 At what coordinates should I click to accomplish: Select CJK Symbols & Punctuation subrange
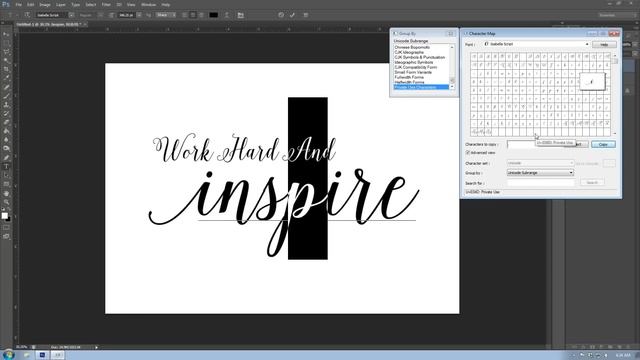[x=420, y=57]
